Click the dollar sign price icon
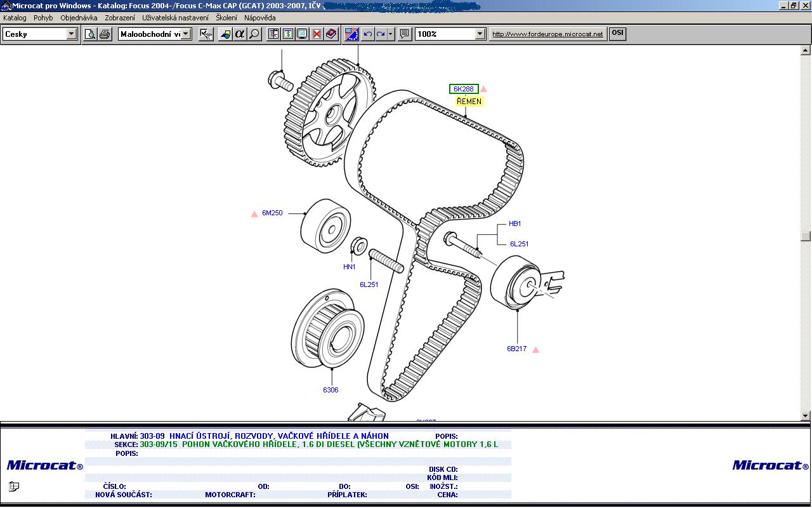This screenshot has width=812, height=508. point(288,34)
